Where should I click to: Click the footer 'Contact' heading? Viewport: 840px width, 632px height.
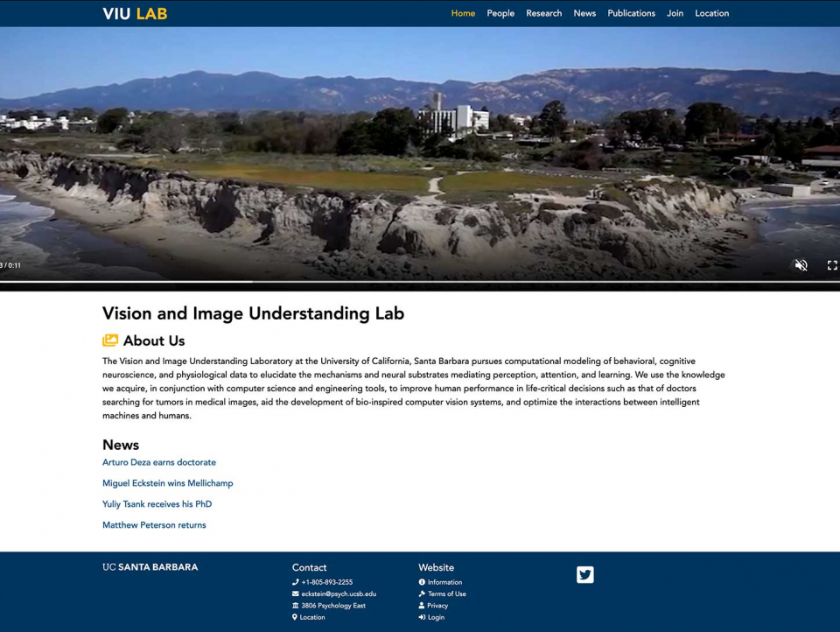pyautogui.click(x=309, y=568)
